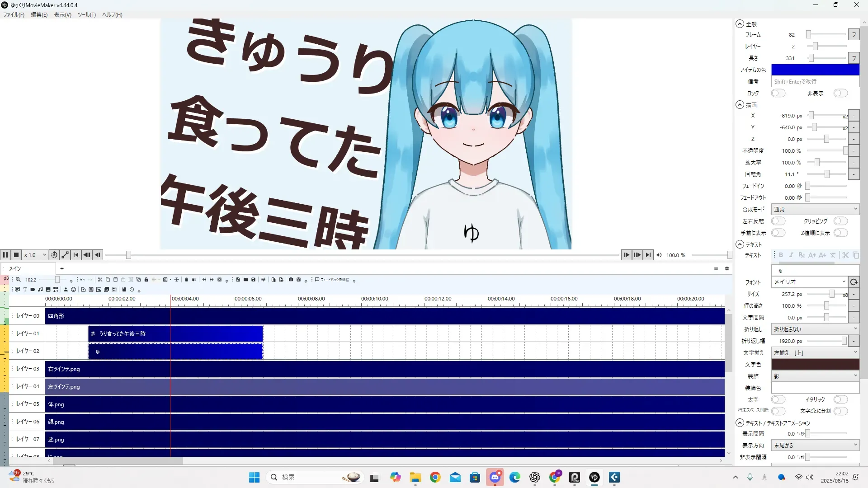Click the add video item camera icon

[33, 290]
